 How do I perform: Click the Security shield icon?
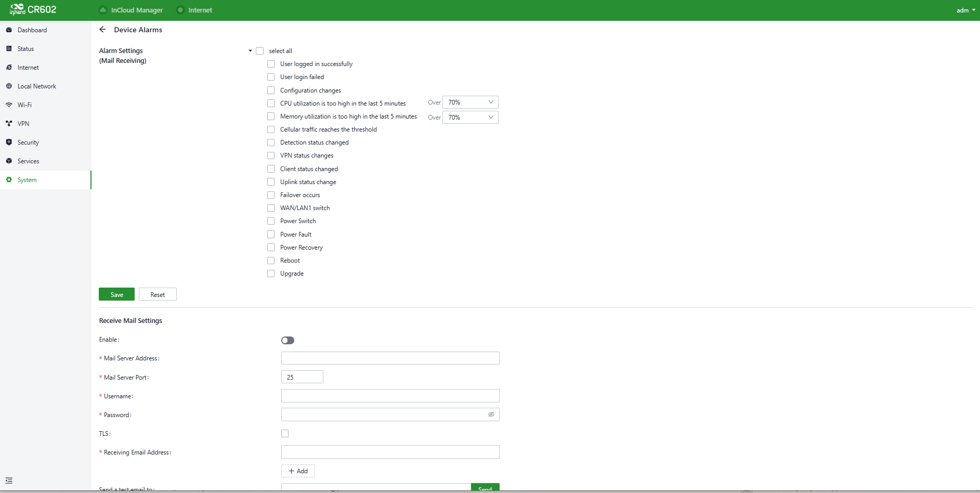9,142
